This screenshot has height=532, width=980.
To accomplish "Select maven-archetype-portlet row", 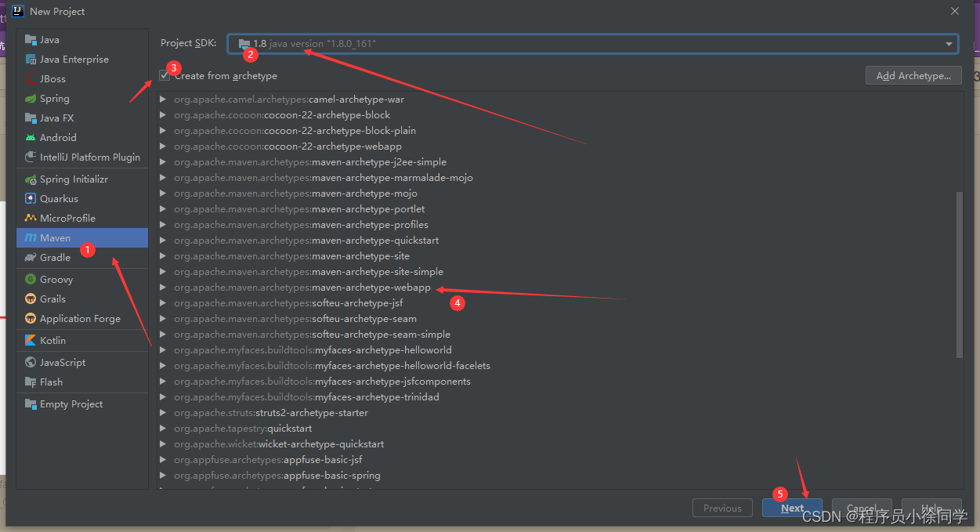I will [555, 209].
